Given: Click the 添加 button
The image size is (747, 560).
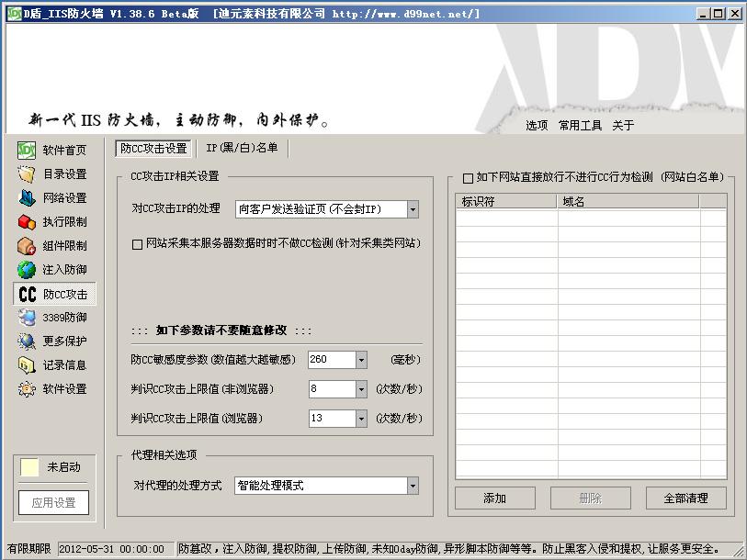Looking at the screenshot, I should 495,498.
